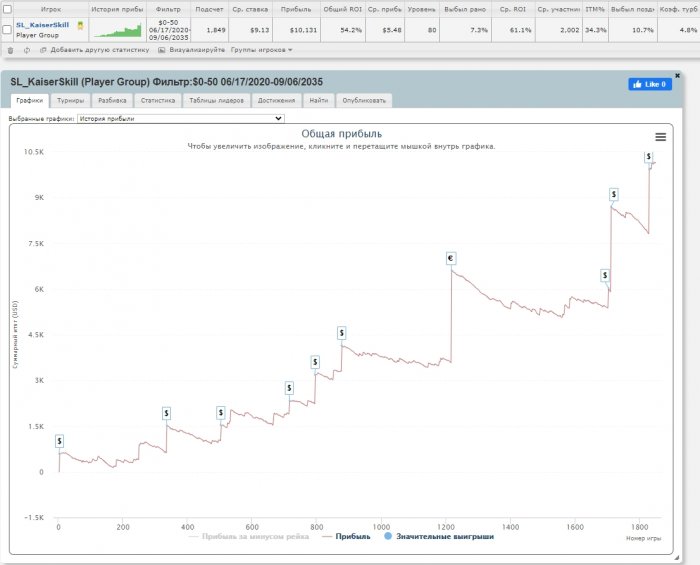Viewport: 700px width, 565px height.
Task: Open the Статистика tab
Action: tap(158, 100)
